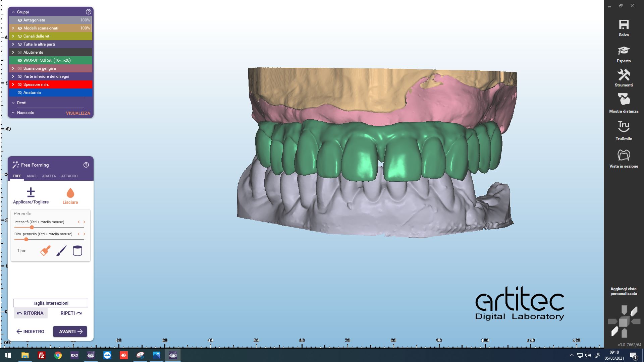
Task: Adjust the Dim. pennello slider handle
Action: pyautogui.click(x=26, y=239)
